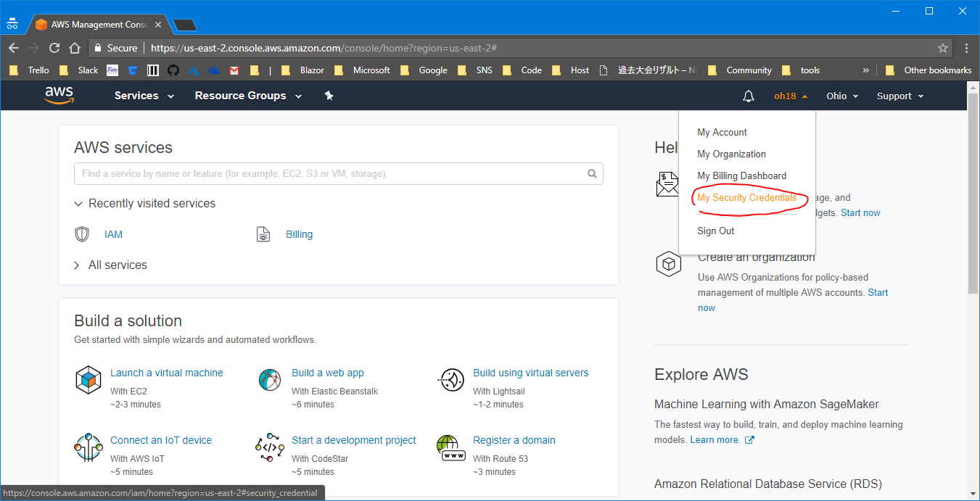Click the Elastic Beanstalk web app icon
Screen dimensions: 980x501
[x=269, y=379]
